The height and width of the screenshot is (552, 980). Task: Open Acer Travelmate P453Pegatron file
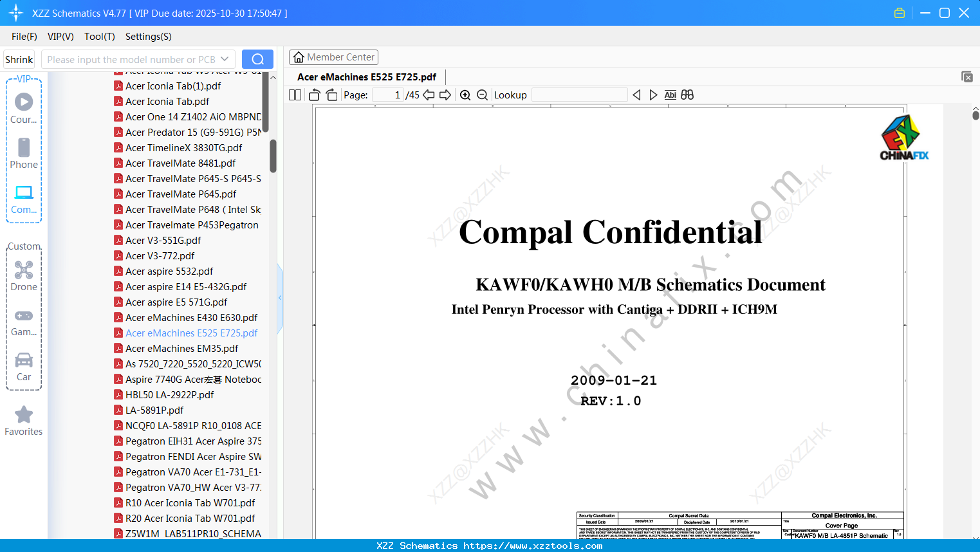tap(192, 225)
